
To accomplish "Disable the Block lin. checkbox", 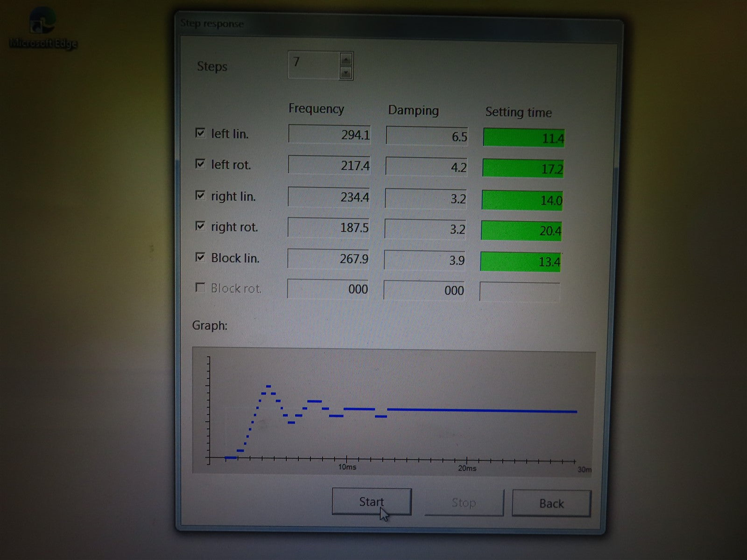I will tap(200, 257).
